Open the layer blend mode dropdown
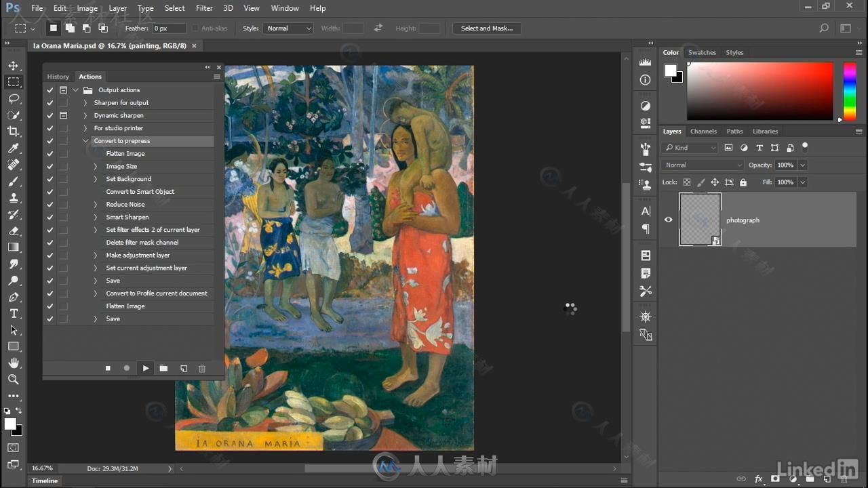Image resolution: width=868 pixels, height=488 pixels. (x=703, y=165)
